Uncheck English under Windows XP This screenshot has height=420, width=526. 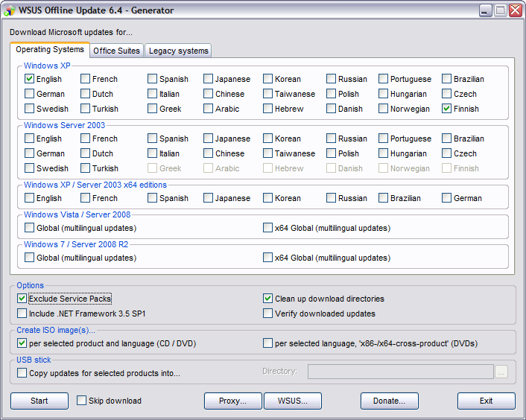30,79
